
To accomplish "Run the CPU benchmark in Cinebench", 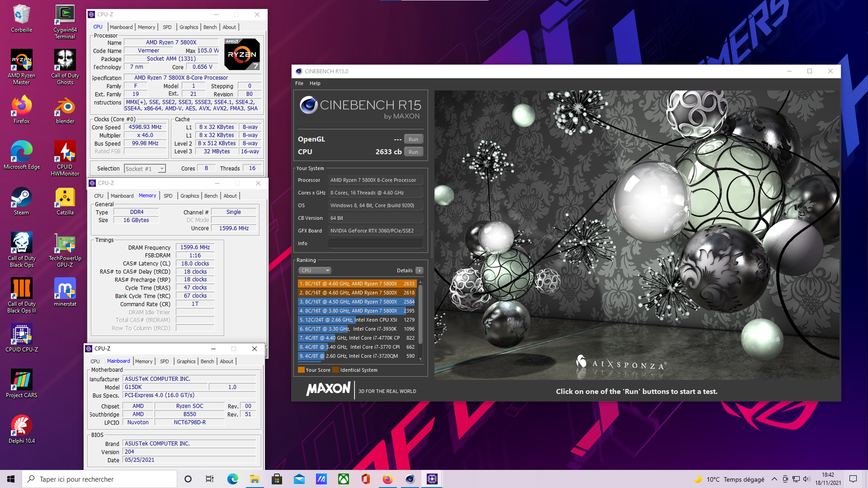I will tap(413, 152).
